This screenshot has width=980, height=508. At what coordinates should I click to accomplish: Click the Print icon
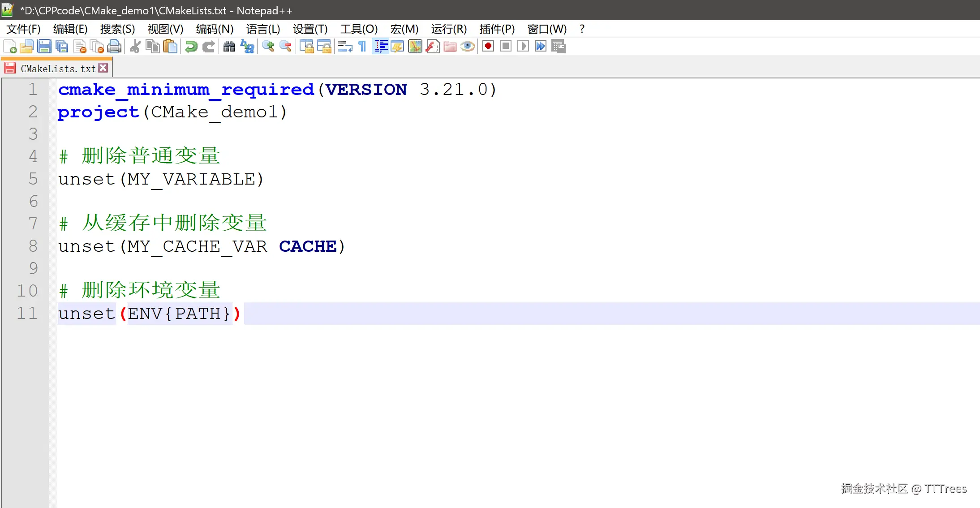pos(115,46)
